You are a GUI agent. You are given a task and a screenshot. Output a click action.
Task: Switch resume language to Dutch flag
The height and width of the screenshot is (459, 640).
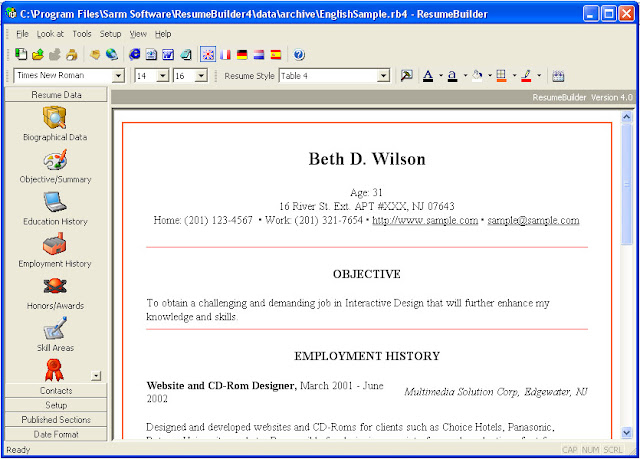point(259,54)
